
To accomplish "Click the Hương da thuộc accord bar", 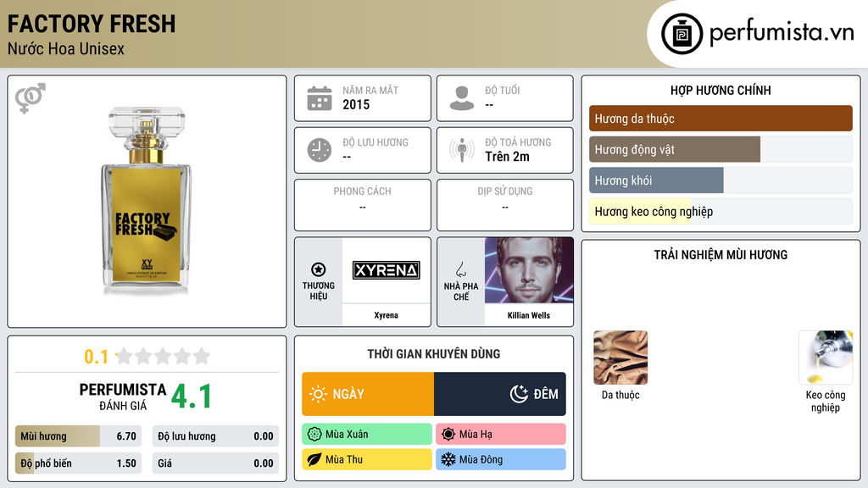I will pyautogui.click(x=721, y=119).
